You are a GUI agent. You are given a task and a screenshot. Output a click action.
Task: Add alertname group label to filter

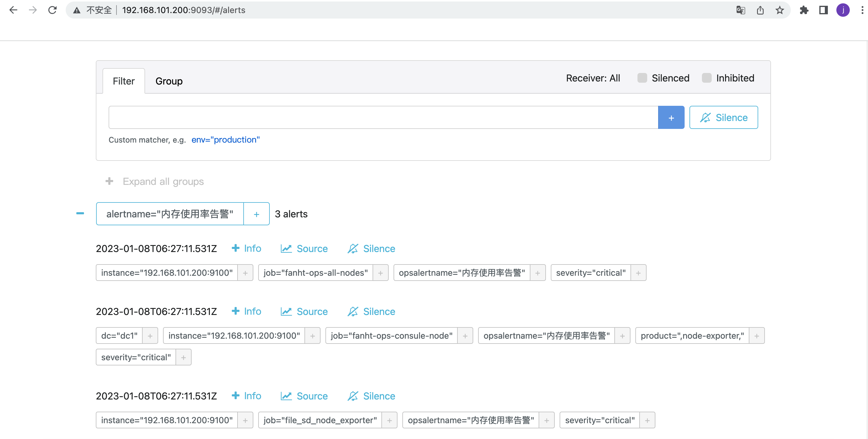pyautogui.click(x=256, y=214)
